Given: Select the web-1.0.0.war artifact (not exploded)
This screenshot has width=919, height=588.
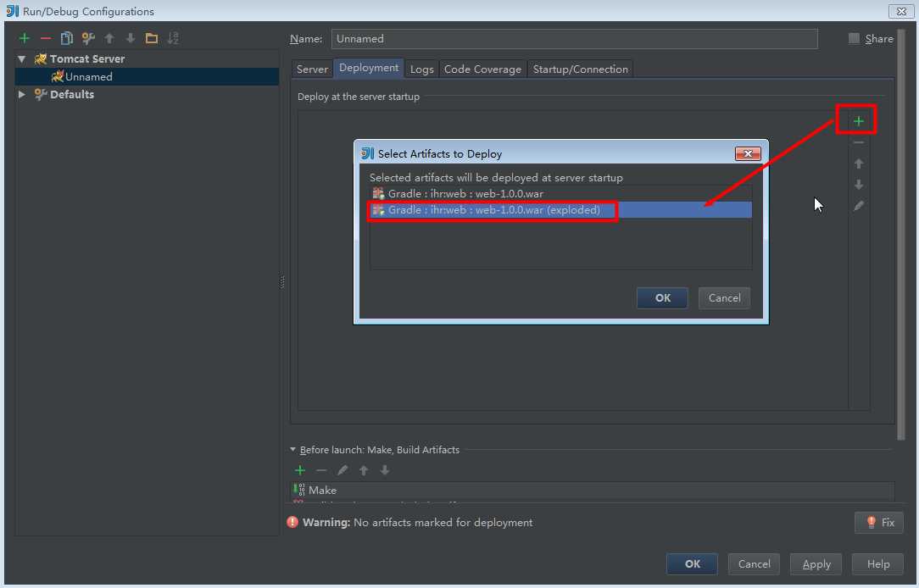Looking at the screenshot, I should coord(561,194).
